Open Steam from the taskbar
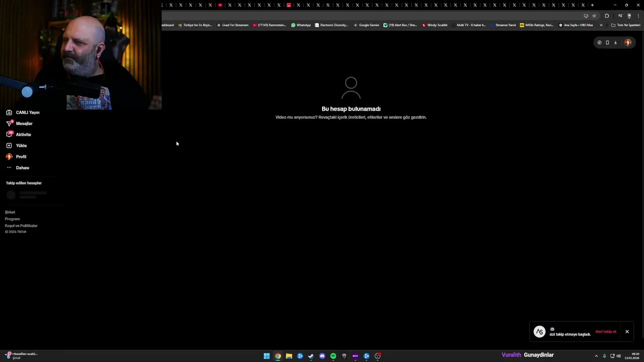 click(311, 356)
